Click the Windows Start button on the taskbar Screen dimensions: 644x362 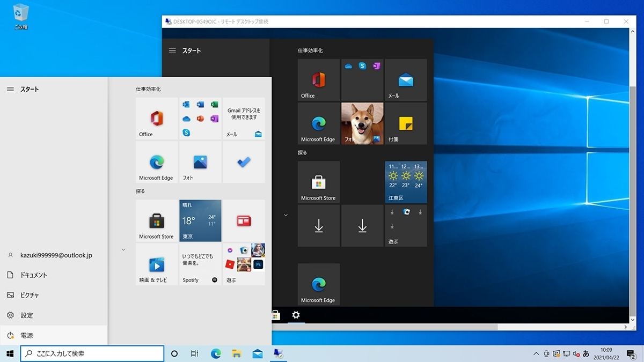(10, 353)
